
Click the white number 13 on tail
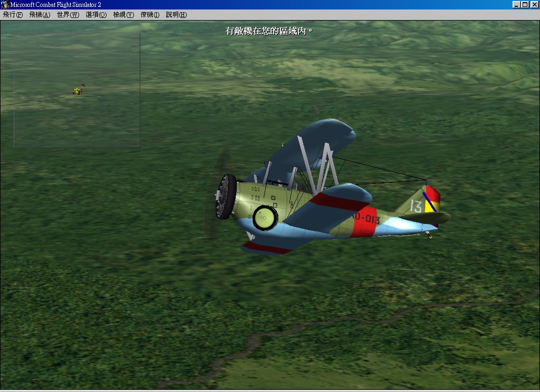(x=416, y=206)
